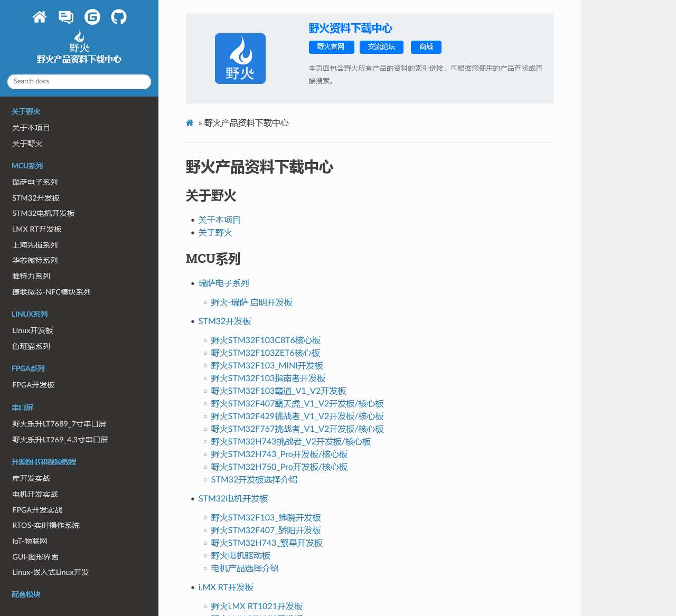Open FPGA开发实战 sidebar item
Screen dimensions: 676x616
tap(37, 510)
